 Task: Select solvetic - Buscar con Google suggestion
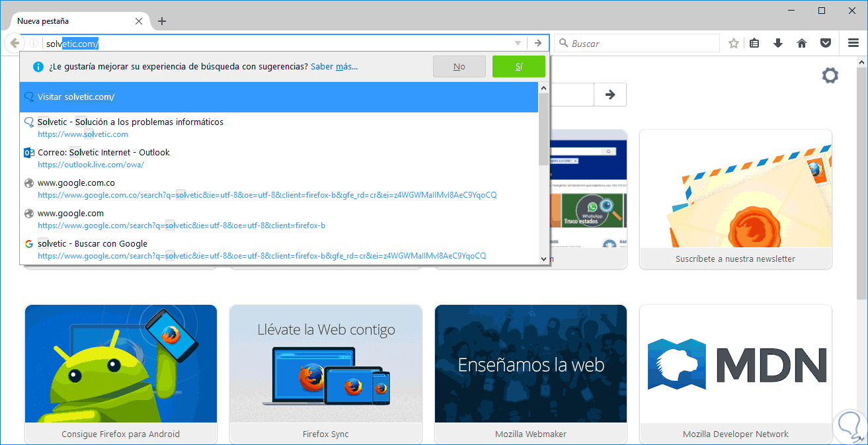(x=279, y=249)
